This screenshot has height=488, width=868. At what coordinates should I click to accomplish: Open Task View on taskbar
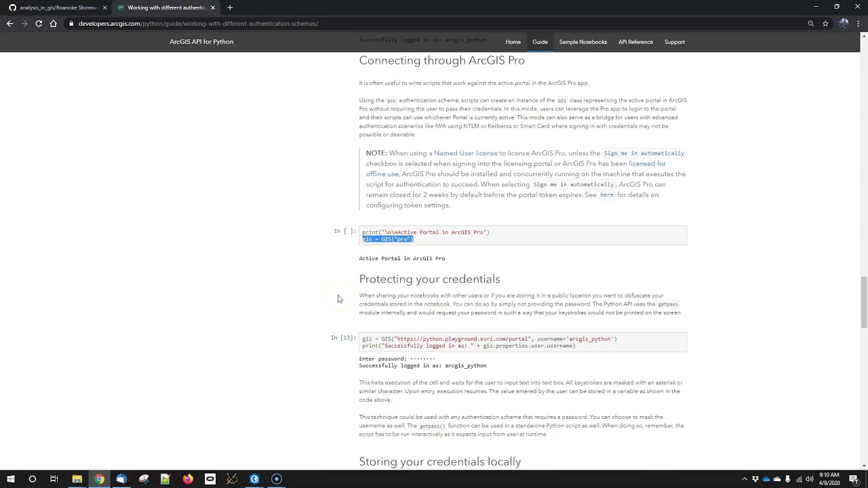coord(54,479)
